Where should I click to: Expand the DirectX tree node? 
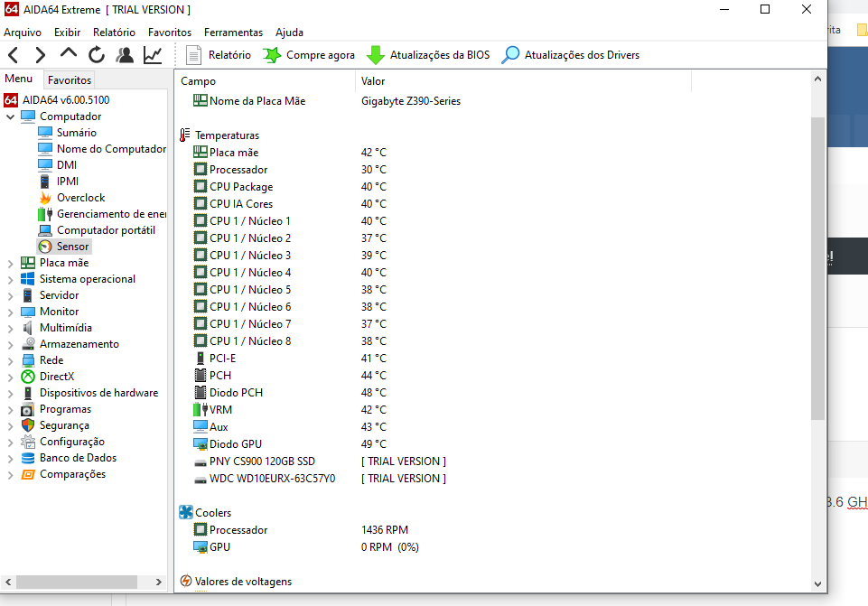click(10, 378)
